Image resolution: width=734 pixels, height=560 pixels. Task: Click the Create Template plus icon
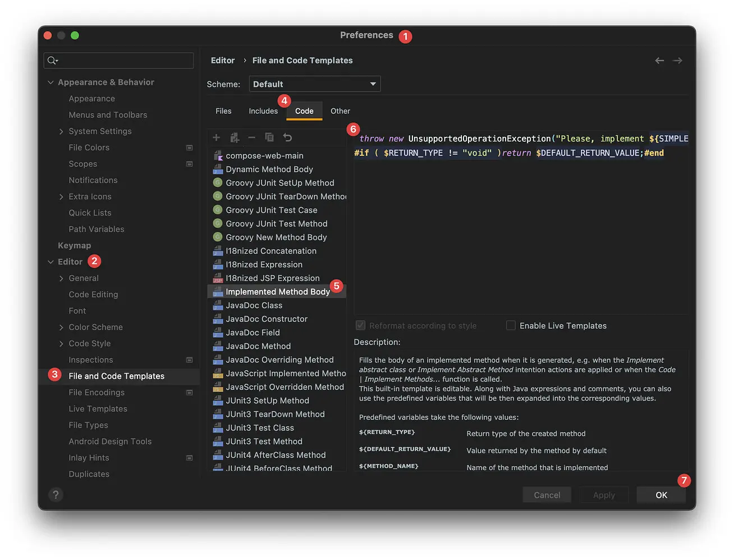coord(216,137)
